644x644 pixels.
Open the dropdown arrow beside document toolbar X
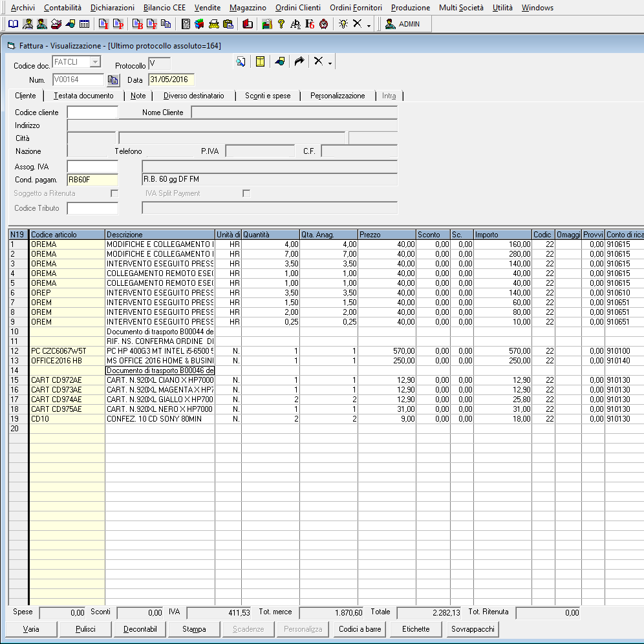click(330, 63)
